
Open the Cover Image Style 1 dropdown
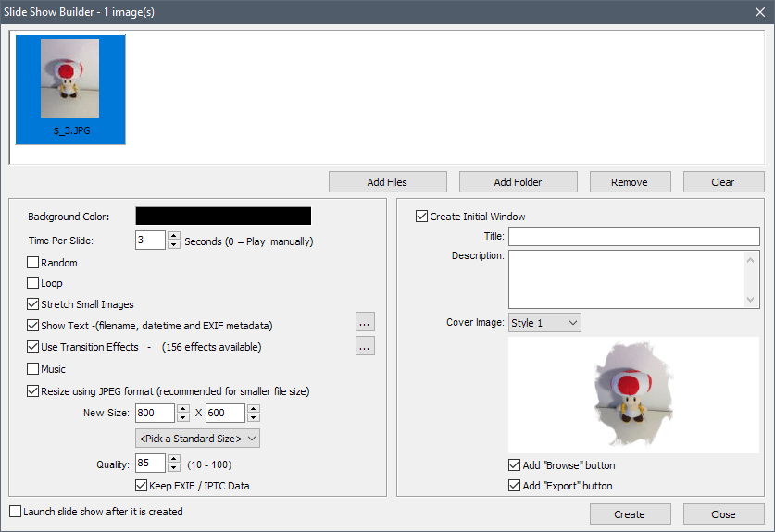(x=544, y=323)
